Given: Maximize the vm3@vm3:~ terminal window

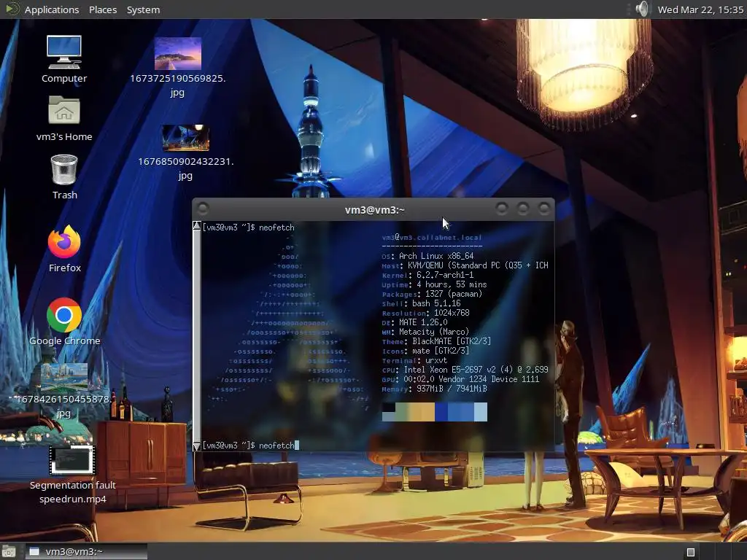Looking at the screenshot, I should coord(523,209).
